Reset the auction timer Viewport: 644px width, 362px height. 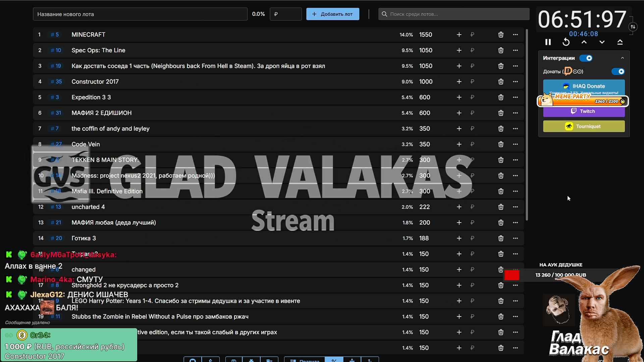point(566,42)
